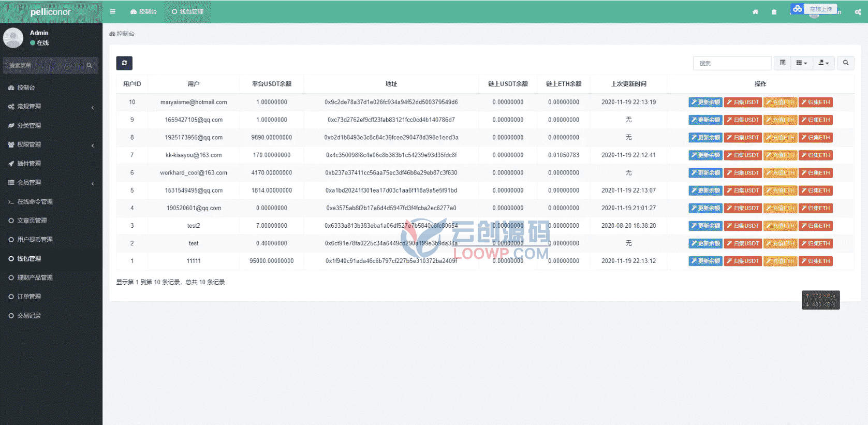Sort by 平台USDT余额 column header
The height and width of the screenshot is (425, 868).
(x=272, y=84)
